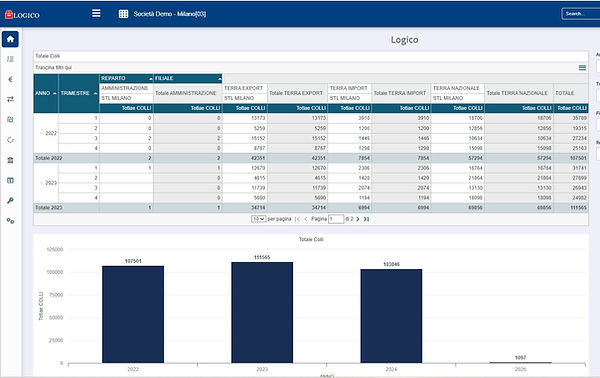This screenshot has width=600, height=378.
Task: Go to the first page of results
Action: 297,219
